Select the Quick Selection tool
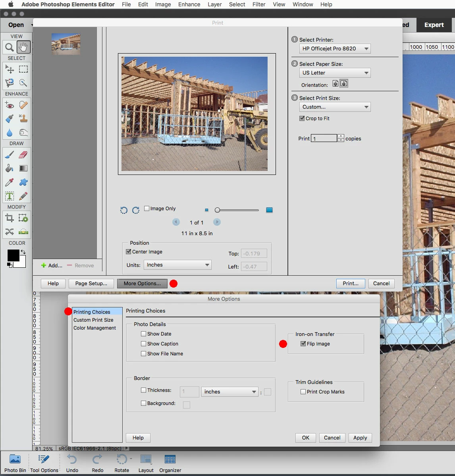 23,83
